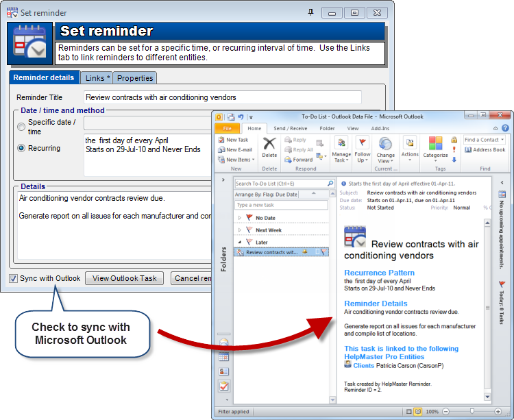Select the Recurring radio button

tap(21, 148)
